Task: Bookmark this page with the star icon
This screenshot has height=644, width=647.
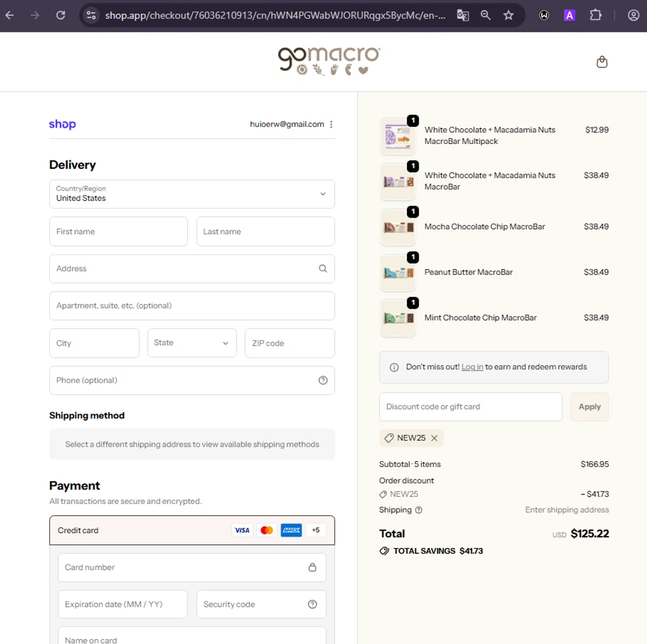Action: (509, 16)
